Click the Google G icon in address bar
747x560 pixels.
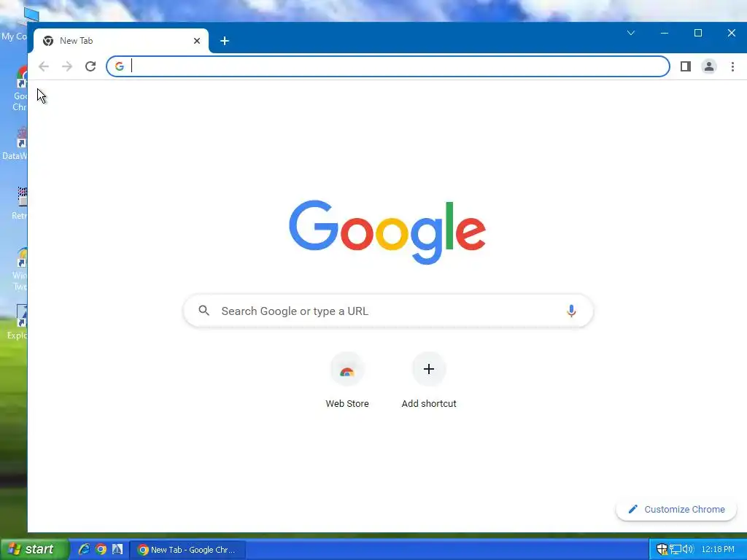120,66
